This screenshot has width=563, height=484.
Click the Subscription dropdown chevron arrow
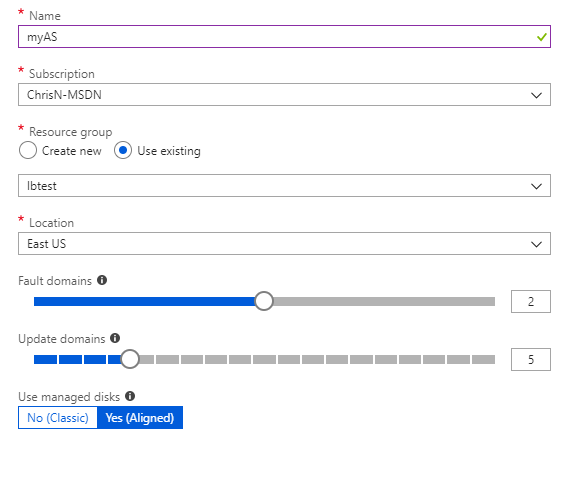536,96
